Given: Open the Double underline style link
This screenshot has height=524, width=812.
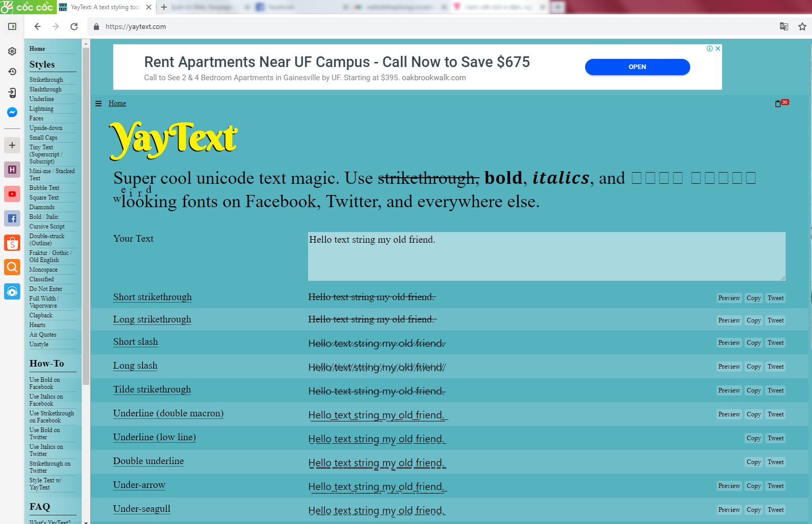Looking at the screenshot, I should click(148, 461).
